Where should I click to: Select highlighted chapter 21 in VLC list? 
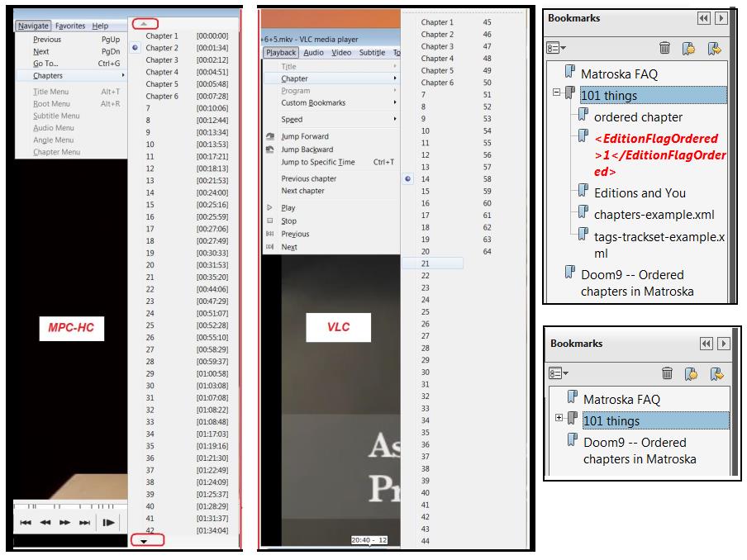click(x=432, y=263)
